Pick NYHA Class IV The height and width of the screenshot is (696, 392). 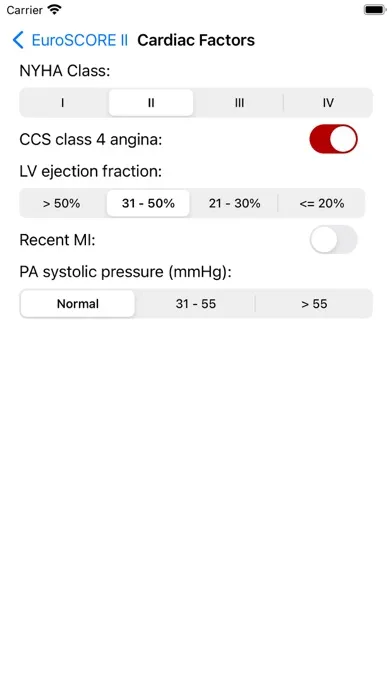tap(328, 103)
